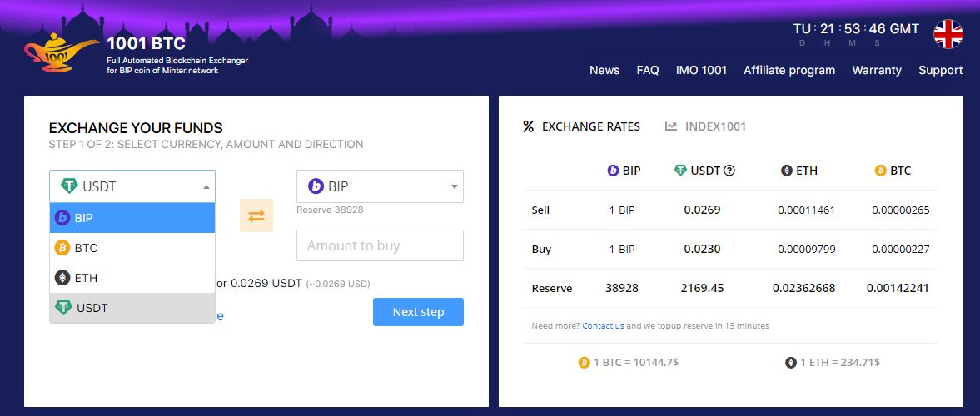This screenshot has height=416, width=980.
Task: Choose BTC from the open currency list
Action: point(132,248)
